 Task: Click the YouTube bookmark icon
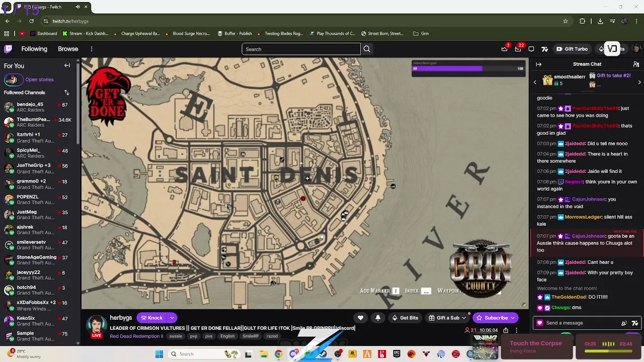pos(22,34)
